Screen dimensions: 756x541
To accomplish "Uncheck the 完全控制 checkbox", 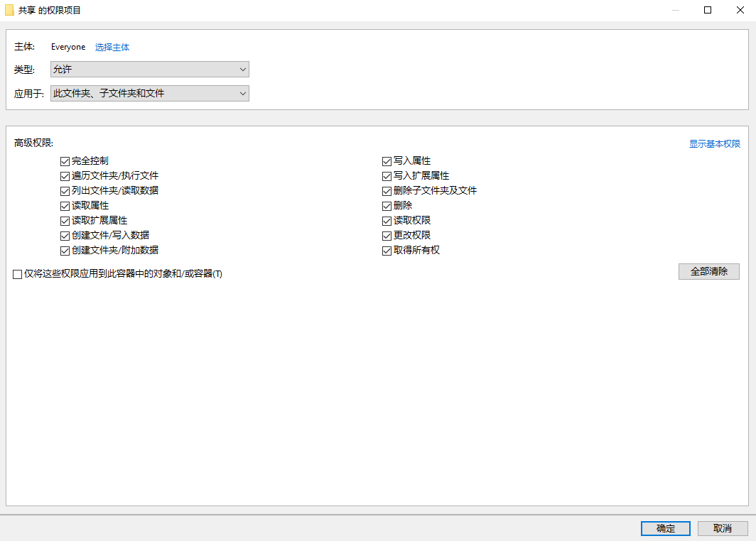I will pyautogui.click(x=65, y=161).
